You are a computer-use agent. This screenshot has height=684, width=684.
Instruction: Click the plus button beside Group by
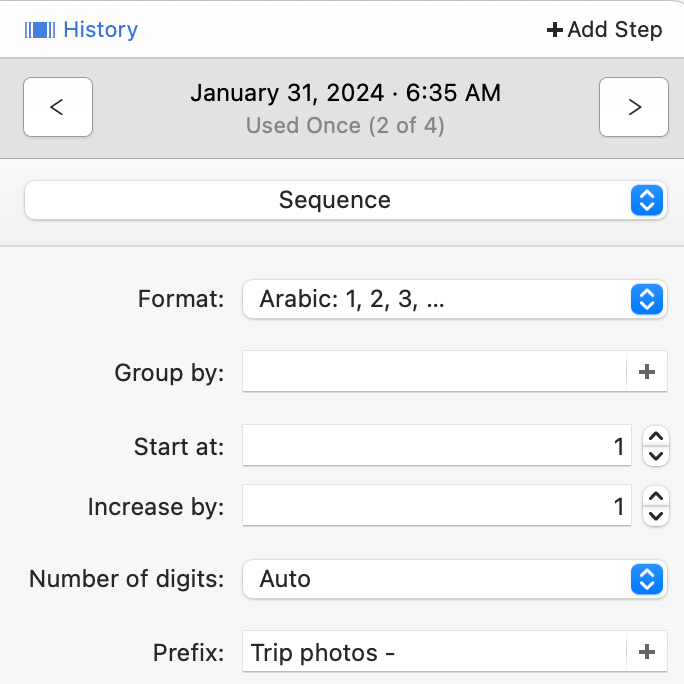647,372
